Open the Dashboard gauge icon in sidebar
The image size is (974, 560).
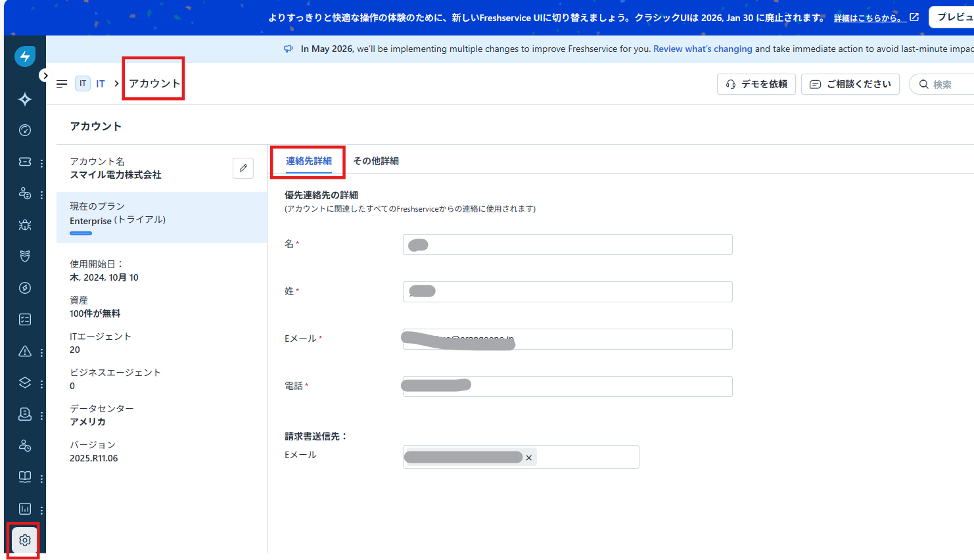[x=25, y=130]
